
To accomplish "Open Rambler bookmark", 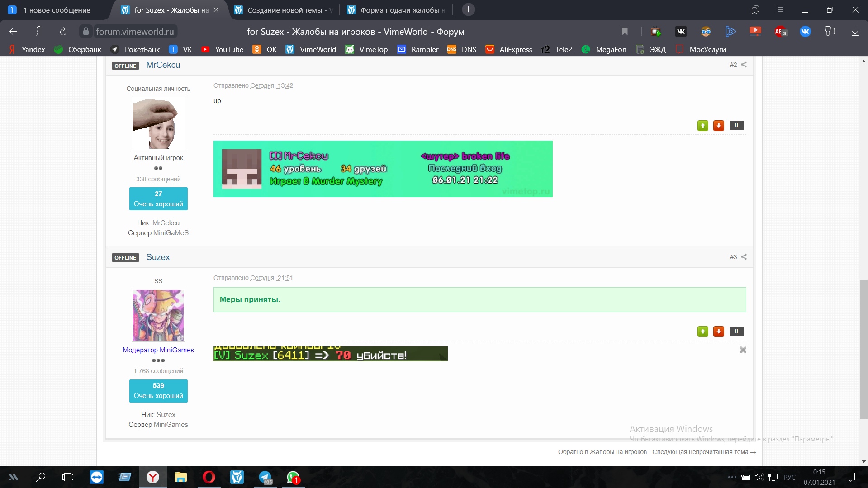I will click(x=418, y=49).
